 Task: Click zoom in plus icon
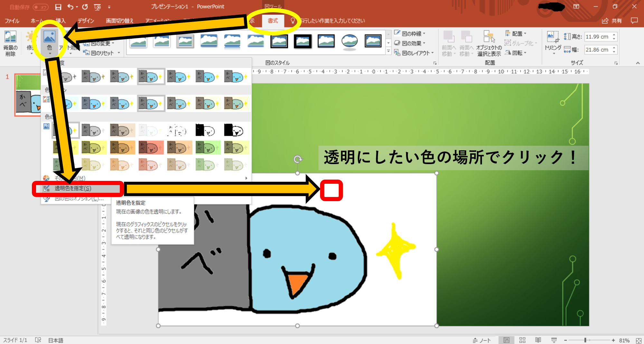point(613,340)
